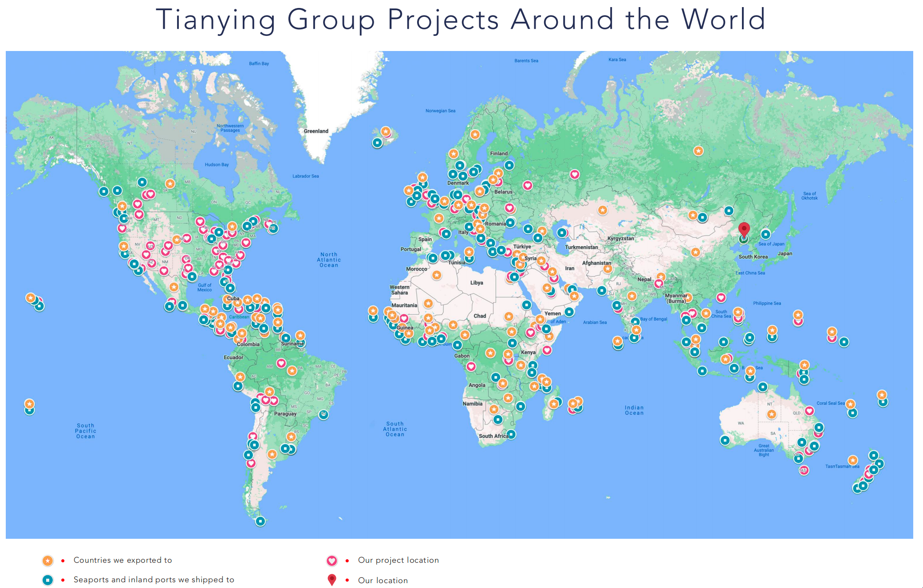The image size is (923, 588).
Task: Click the orange star marker in northern Sweden
Action: pyautogui.click(x=475, y=134)
